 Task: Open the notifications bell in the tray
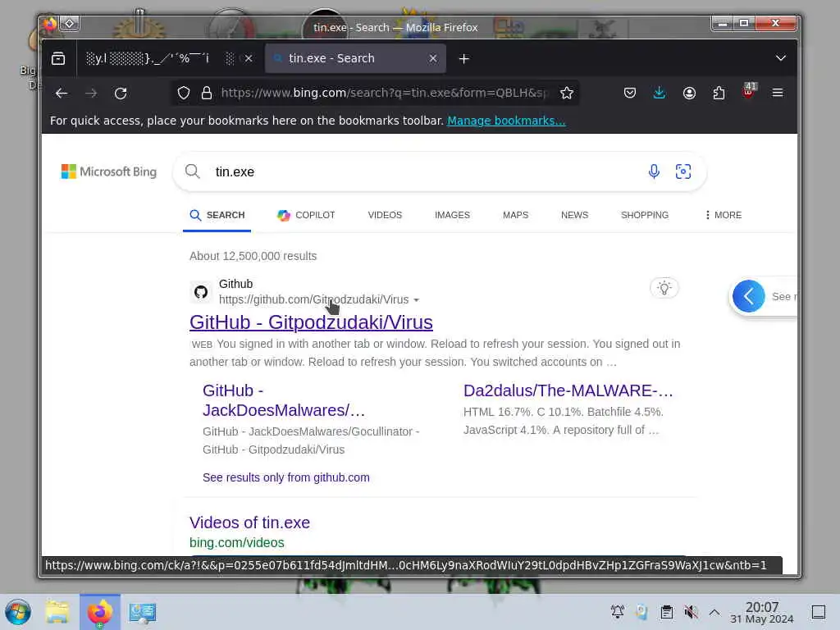(618, 612)
